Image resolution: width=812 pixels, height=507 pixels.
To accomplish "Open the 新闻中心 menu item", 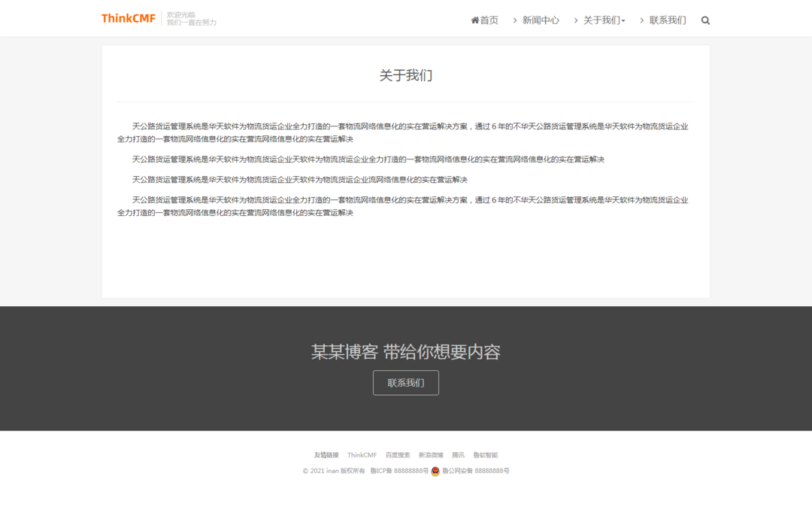I will point(541,20).
